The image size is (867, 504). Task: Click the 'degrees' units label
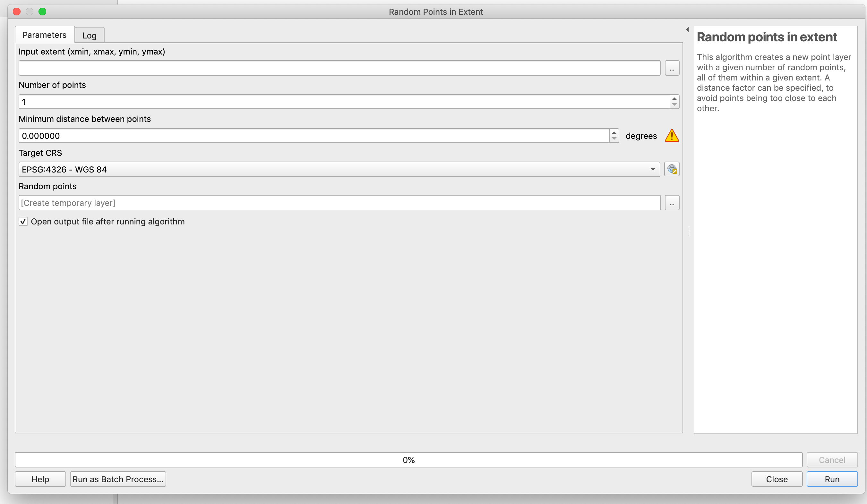coord(641,136)
